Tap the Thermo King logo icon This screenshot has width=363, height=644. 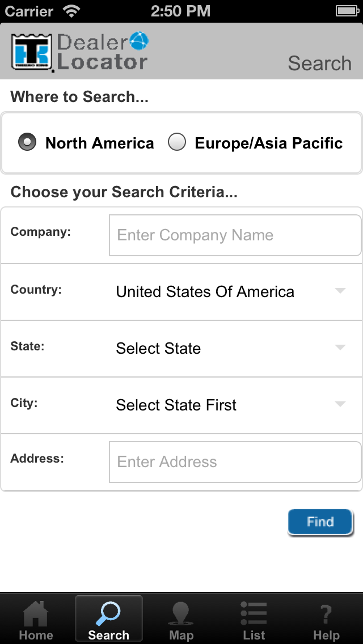click(32, 53)
